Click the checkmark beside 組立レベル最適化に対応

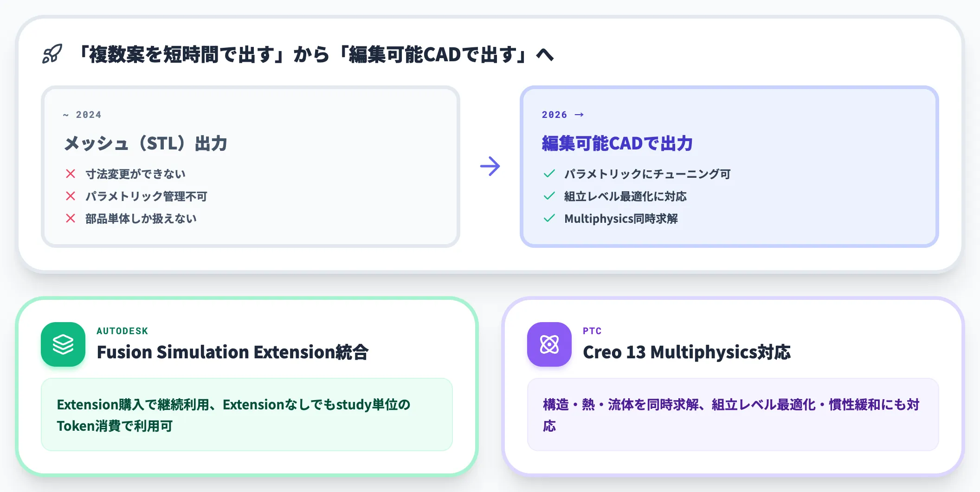click(x=549, y=196)
